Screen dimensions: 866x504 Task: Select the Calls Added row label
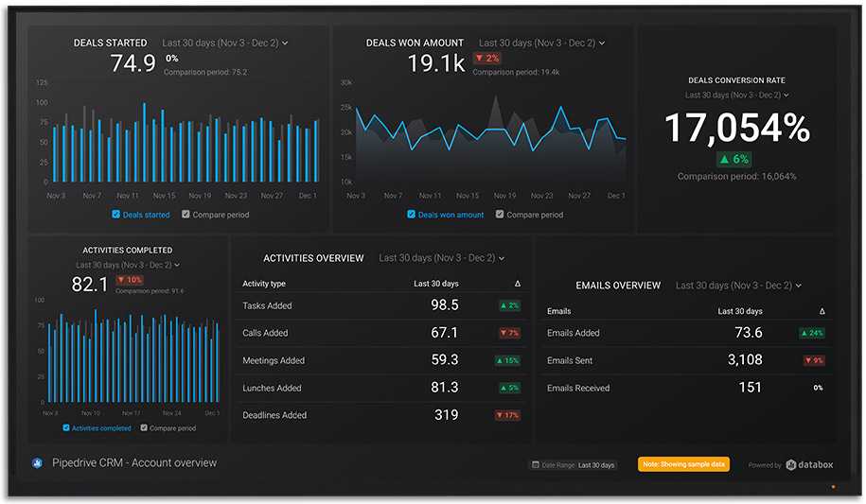[x=265, y=334]
